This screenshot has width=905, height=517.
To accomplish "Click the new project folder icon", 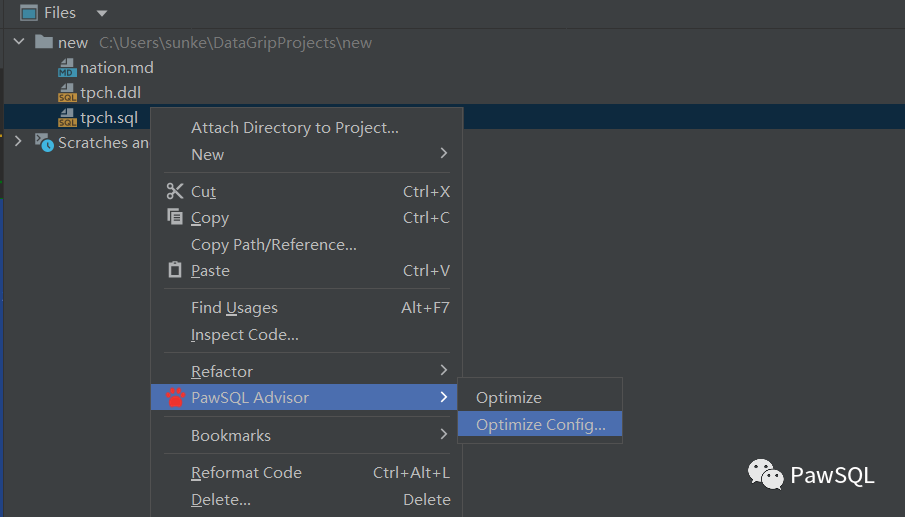I will 44,42.
